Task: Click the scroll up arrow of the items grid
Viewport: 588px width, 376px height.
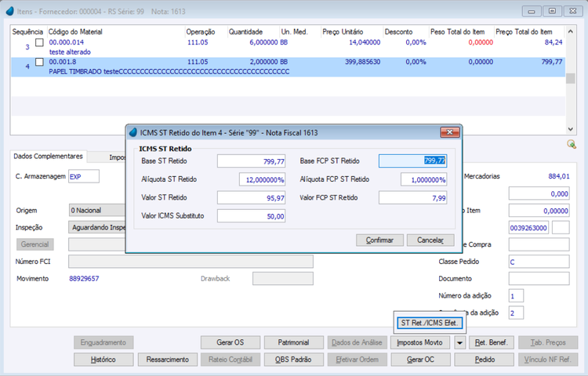Action: pos(571,31)
